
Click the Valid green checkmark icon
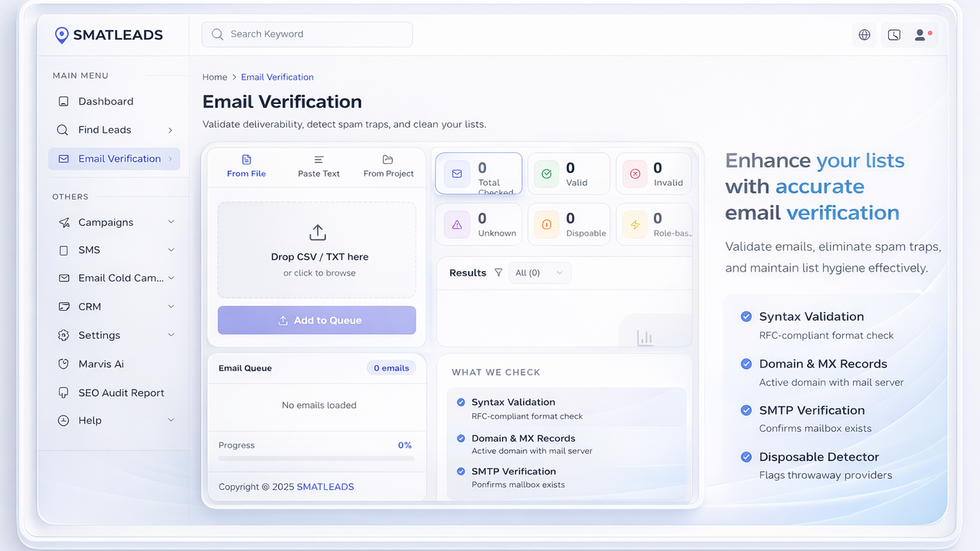tap(547, 174)
